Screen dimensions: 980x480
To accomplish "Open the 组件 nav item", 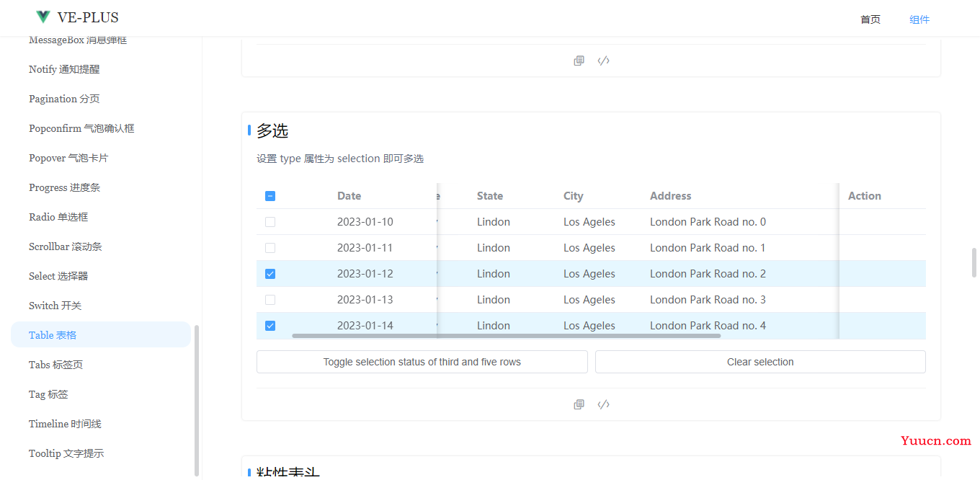I will [919, 19].
